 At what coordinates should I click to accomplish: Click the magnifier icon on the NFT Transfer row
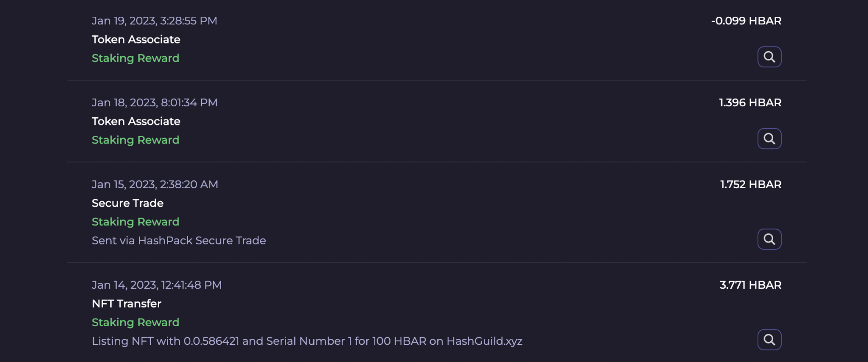tap(769, 339)
